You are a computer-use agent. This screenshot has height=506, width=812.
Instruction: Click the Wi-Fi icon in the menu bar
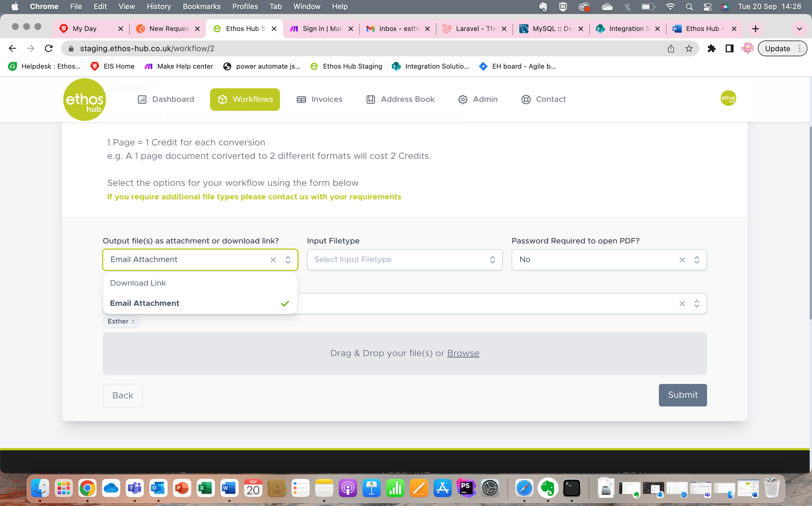point(670,6)
